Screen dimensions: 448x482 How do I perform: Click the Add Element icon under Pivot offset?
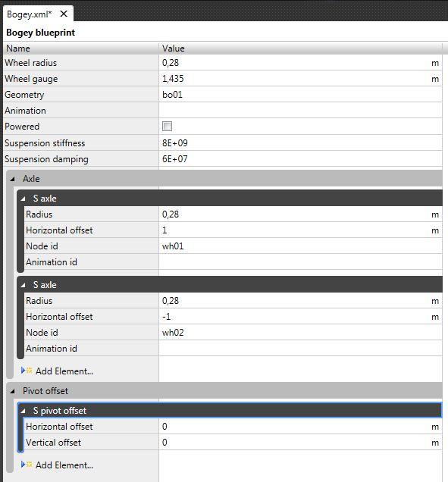[27, 465]
